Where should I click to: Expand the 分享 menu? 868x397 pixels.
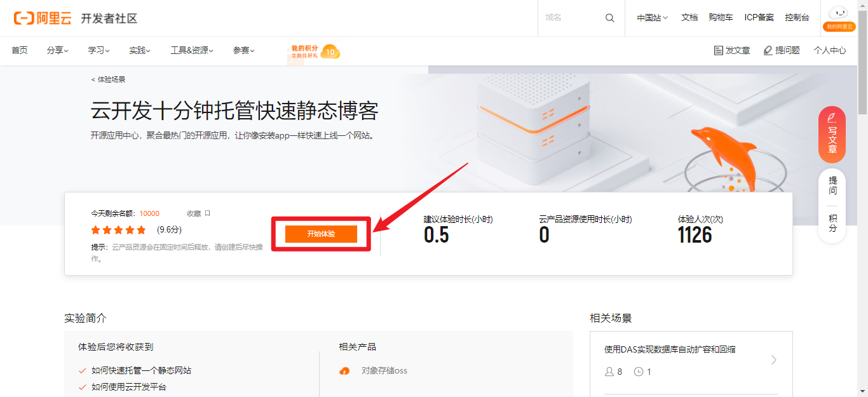(x=57, y=50)
